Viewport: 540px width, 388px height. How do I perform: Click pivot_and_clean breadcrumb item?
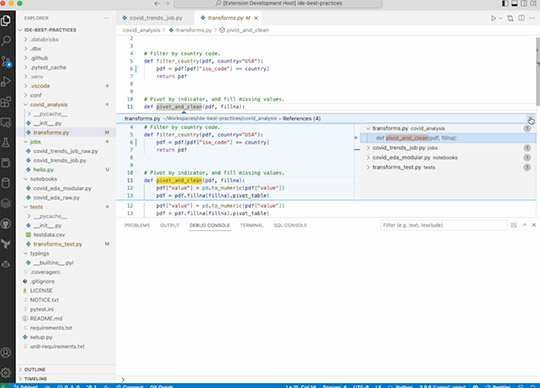(x=244, y=30)
